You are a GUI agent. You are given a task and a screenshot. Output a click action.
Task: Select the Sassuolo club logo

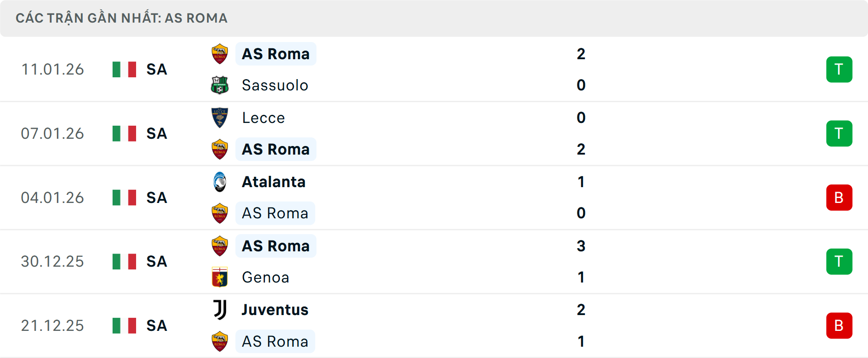(x=220, y=85)
